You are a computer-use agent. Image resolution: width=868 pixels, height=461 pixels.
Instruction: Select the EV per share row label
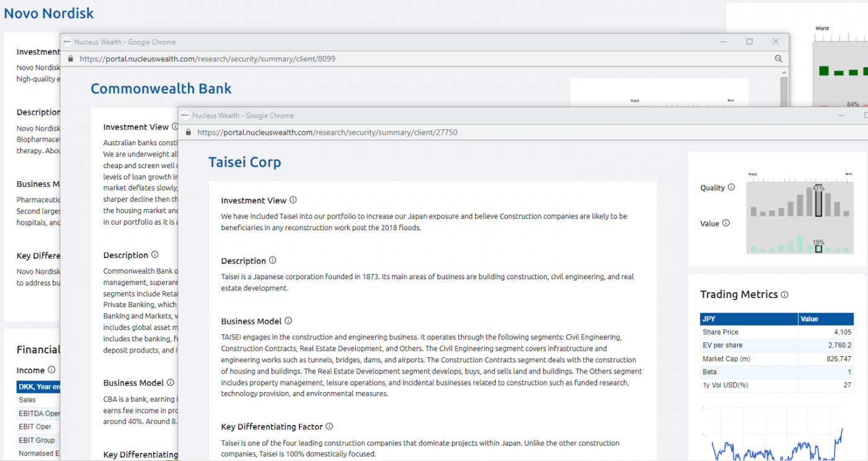[722, 345]
